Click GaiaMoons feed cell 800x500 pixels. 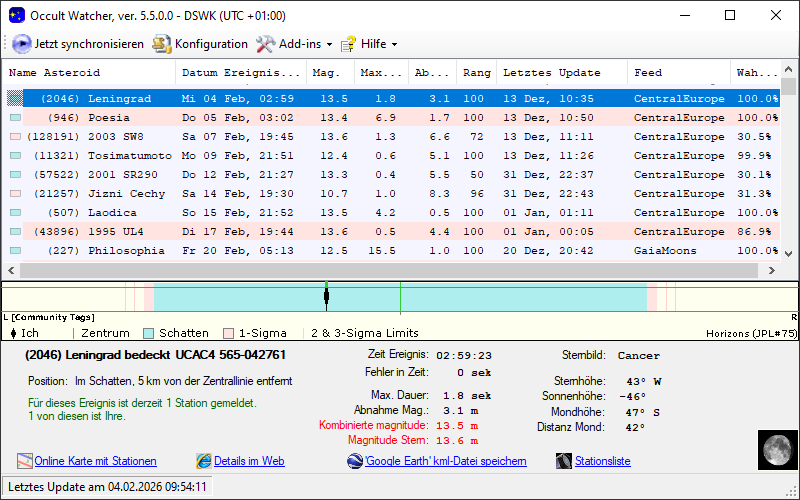[665, 251]
